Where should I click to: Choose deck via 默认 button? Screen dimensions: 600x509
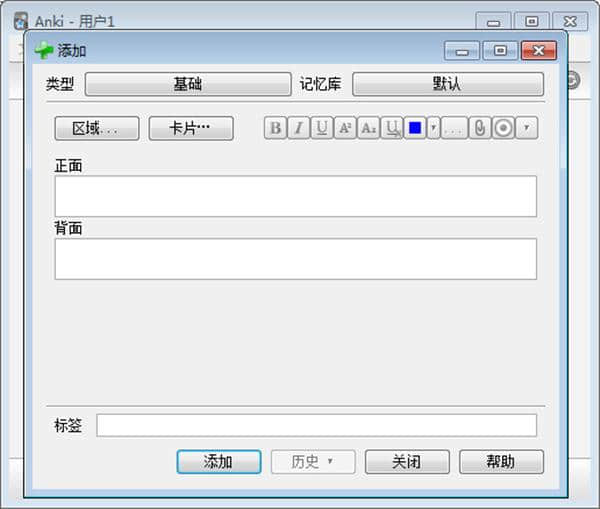pyautogui.click(x=448, y=84)
